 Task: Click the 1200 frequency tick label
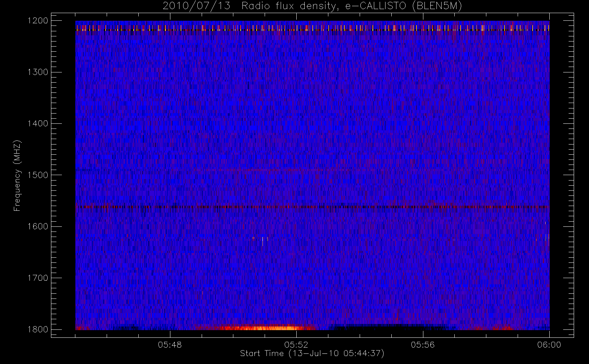click(38, 21)
